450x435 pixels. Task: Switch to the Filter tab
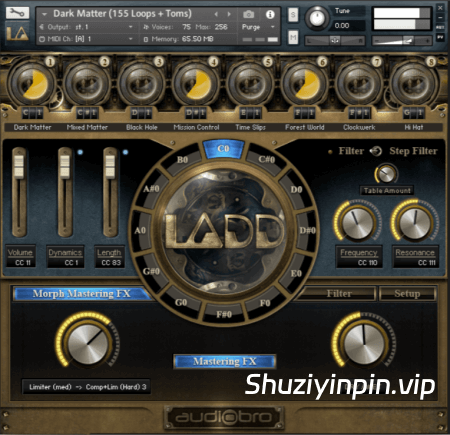pyautogui.click(x=339, y=294)
